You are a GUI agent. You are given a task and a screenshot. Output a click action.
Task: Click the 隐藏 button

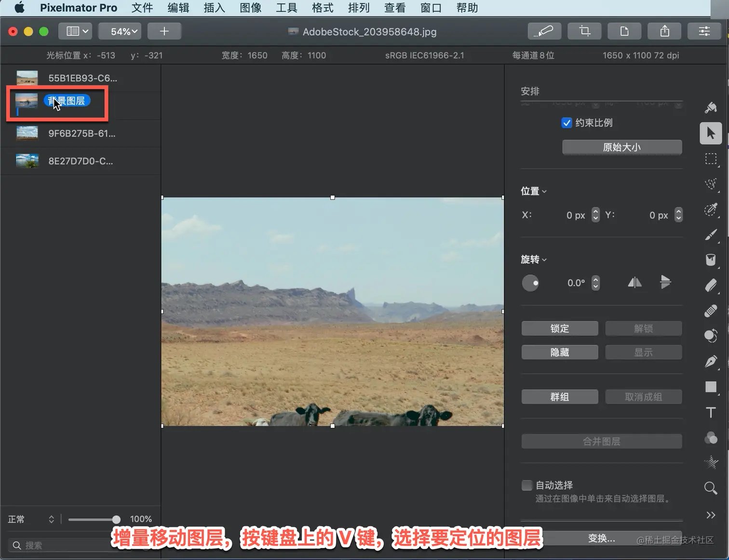(560, 353)
